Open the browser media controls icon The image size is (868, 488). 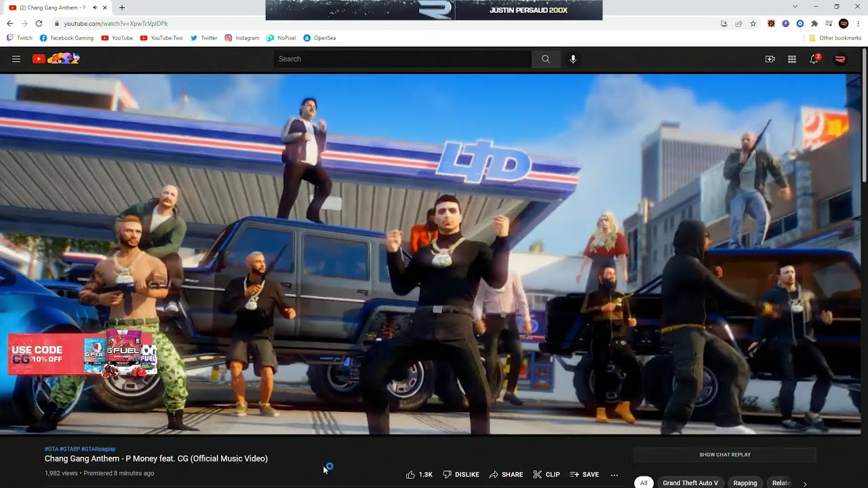[x=829, y=23]
